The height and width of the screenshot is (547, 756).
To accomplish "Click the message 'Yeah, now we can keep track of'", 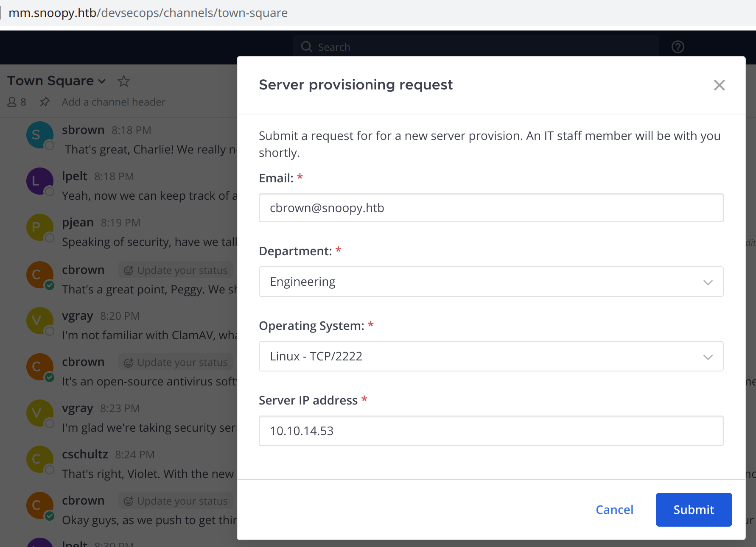I will pos(149,195).
